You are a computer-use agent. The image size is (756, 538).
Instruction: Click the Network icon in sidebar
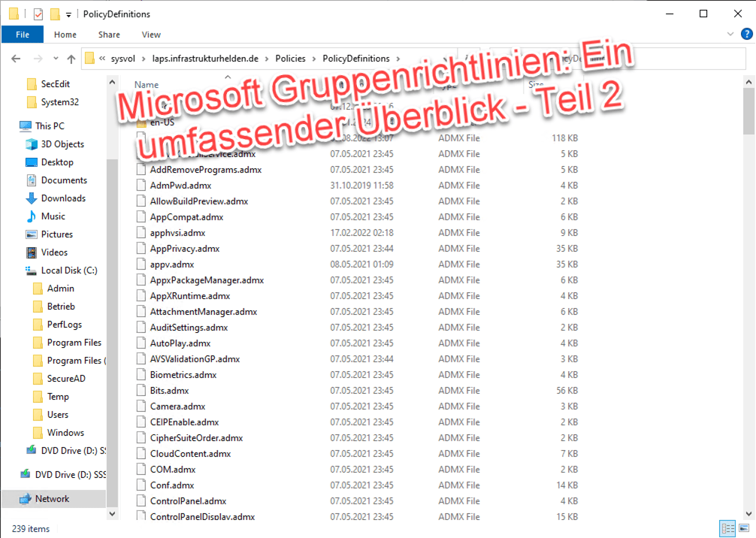pos(26,500)
